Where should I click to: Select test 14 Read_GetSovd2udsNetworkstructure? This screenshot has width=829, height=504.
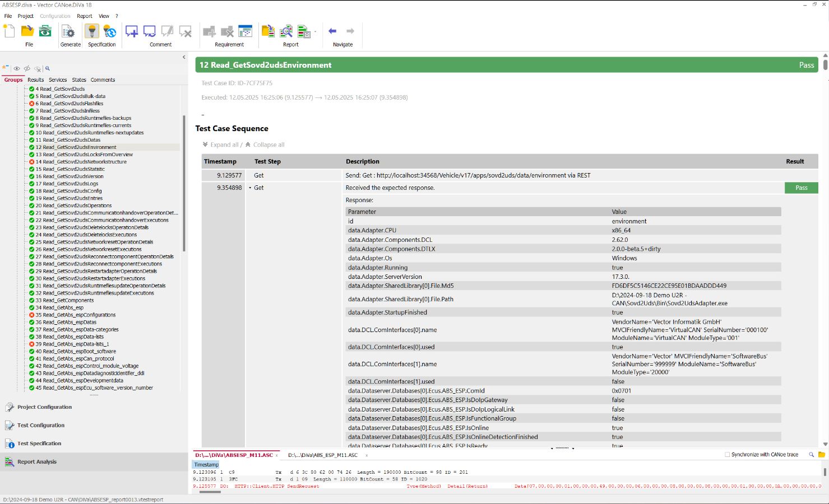81,162
